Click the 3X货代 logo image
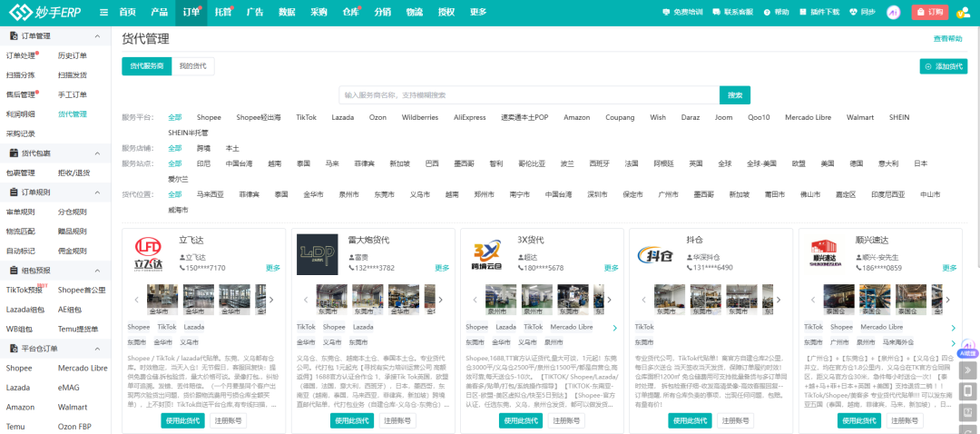The image size is (980, 434). (x=486, y=254)
